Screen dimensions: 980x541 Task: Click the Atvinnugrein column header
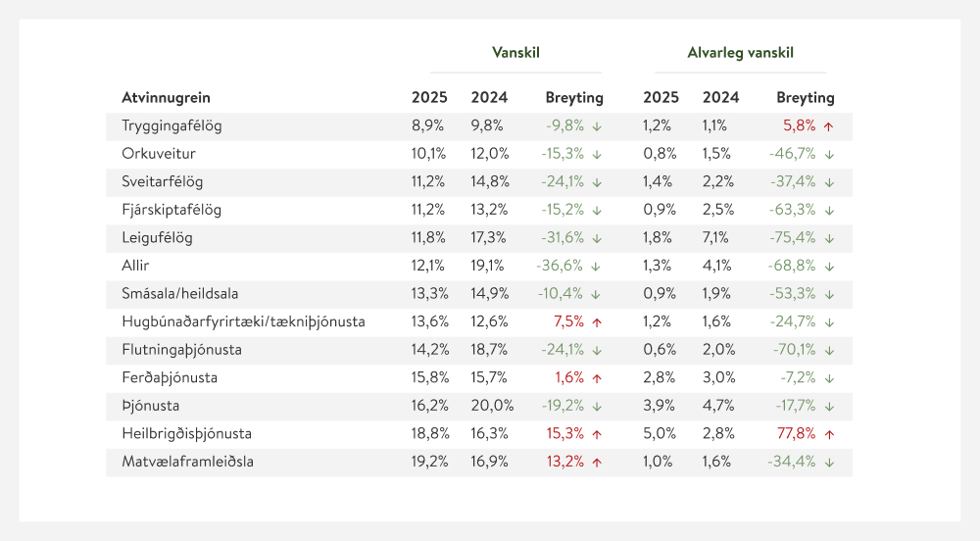166,98
